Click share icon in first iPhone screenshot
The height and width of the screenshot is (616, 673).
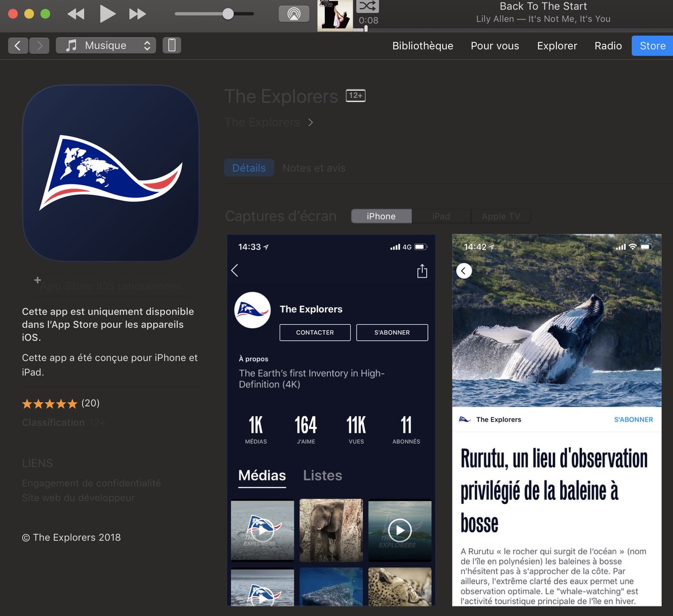click(422, 271)
